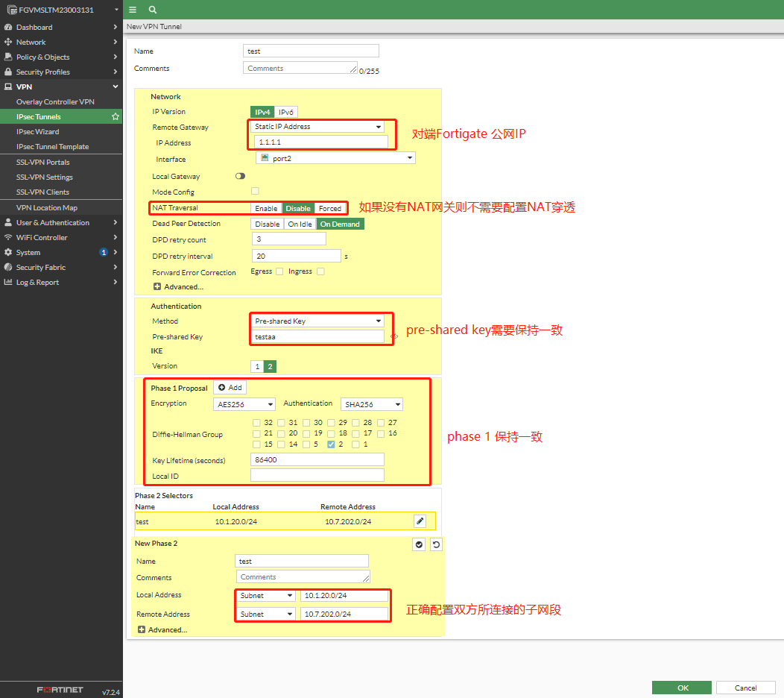Favorite IPsec Tunnels with the star icon
Image resolution: width=784 pixels, height=698 pixels.
[116, 117]
